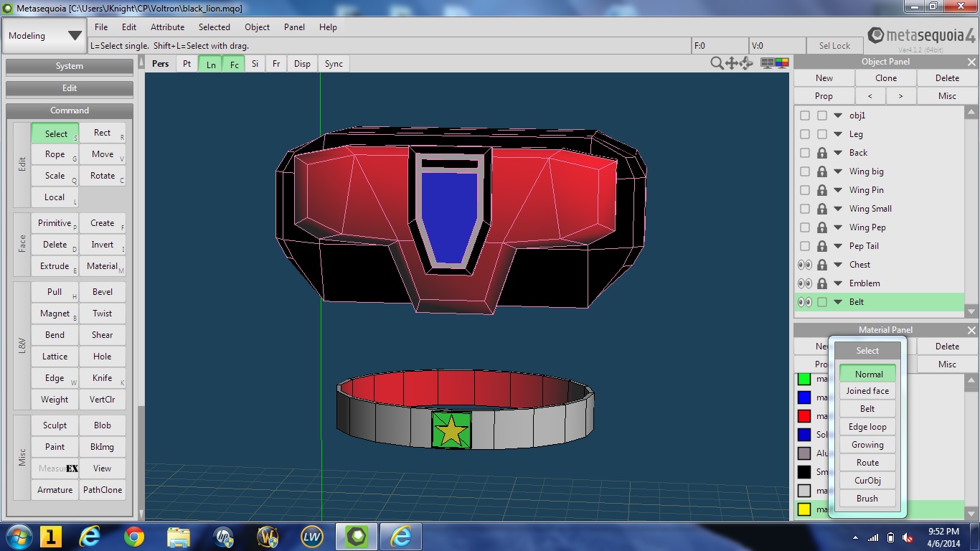
Task: Open the Object menu
Action: (x=257, y=27)
